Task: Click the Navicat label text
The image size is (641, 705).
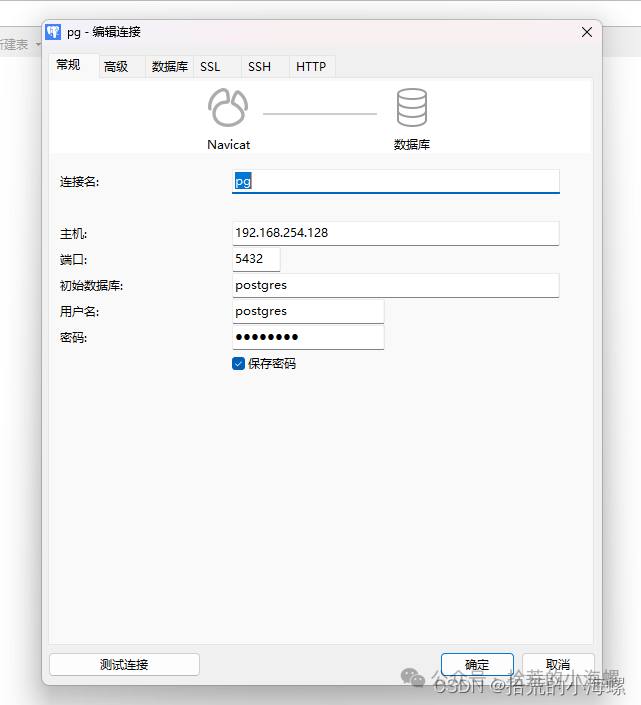Action: tap(228, 145)
